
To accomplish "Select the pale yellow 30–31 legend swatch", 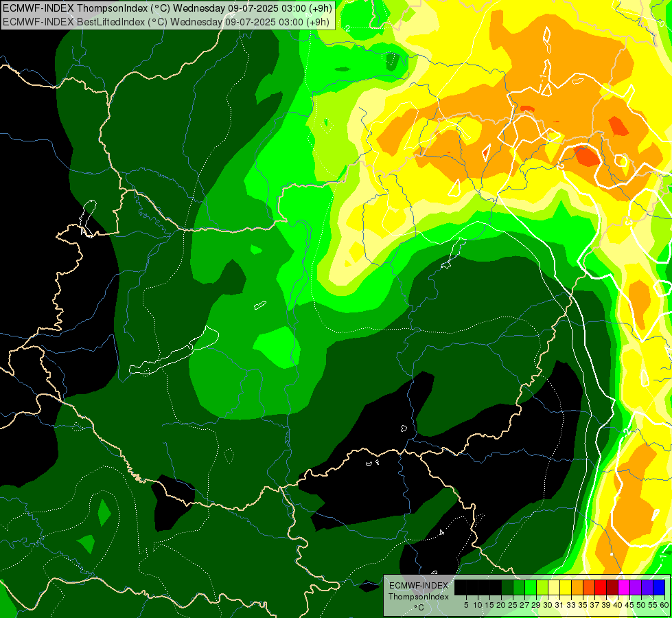I will point(554,587).
